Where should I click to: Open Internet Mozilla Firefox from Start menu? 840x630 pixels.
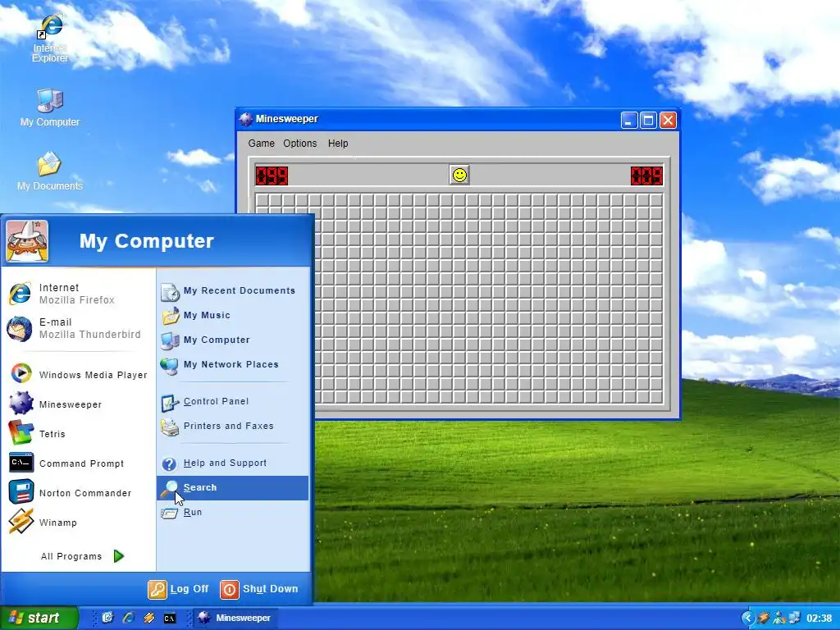[x=78, y=294]
